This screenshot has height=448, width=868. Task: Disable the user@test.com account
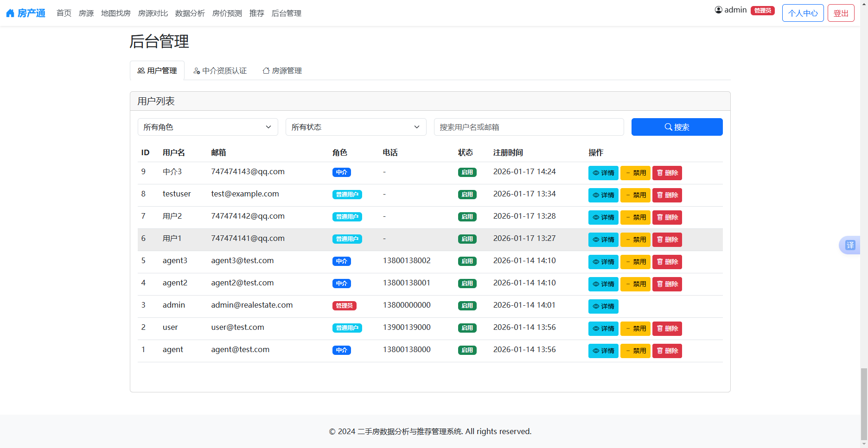(635, 328)
